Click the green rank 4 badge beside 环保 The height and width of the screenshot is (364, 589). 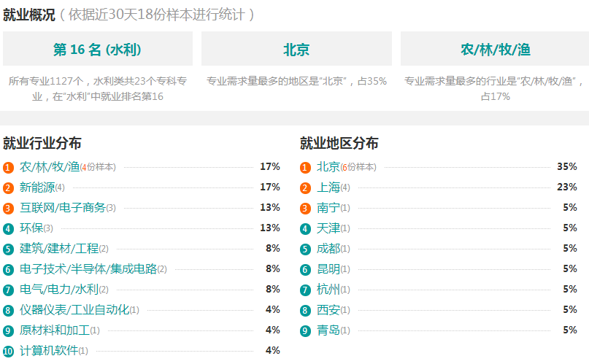[x=8, y=228]
